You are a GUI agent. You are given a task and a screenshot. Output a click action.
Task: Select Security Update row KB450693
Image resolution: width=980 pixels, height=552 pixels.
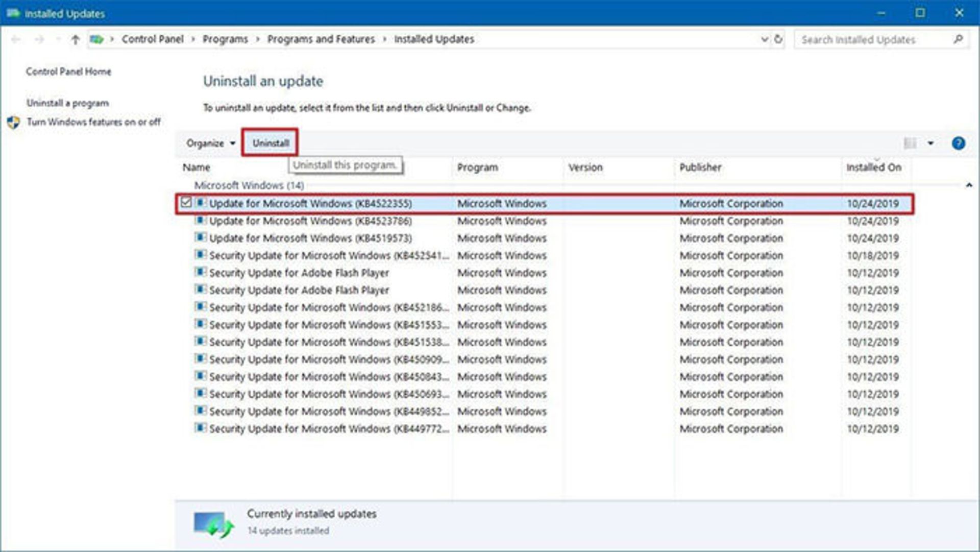click(545, 394)
